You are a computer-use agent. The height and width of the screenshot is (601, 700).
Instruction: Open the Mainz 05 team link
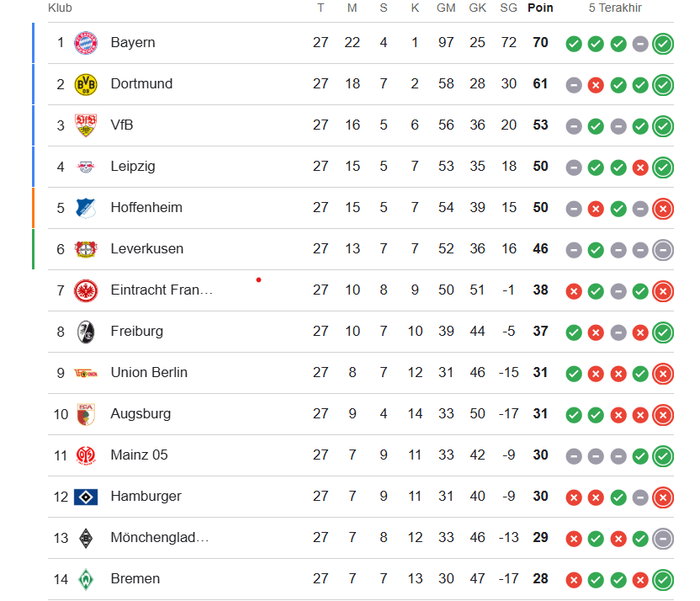[139, 455]
